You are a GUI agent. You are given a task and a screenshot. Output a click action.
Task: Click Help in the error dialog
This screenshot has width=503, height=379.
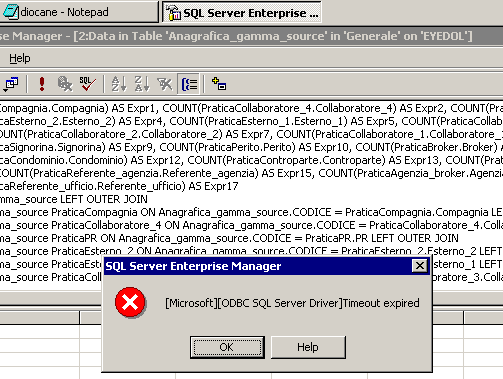308,347
